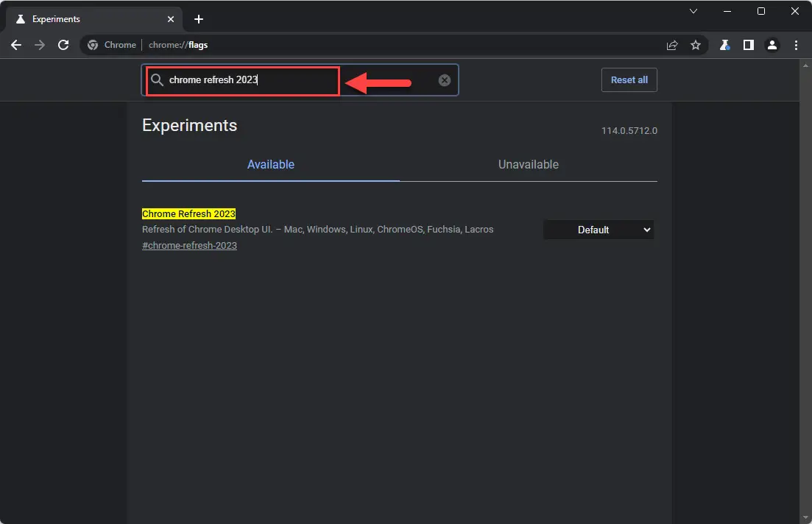
Task: Click the Refresh of Chrome Desktop UI description
Action: coord(317,230)
